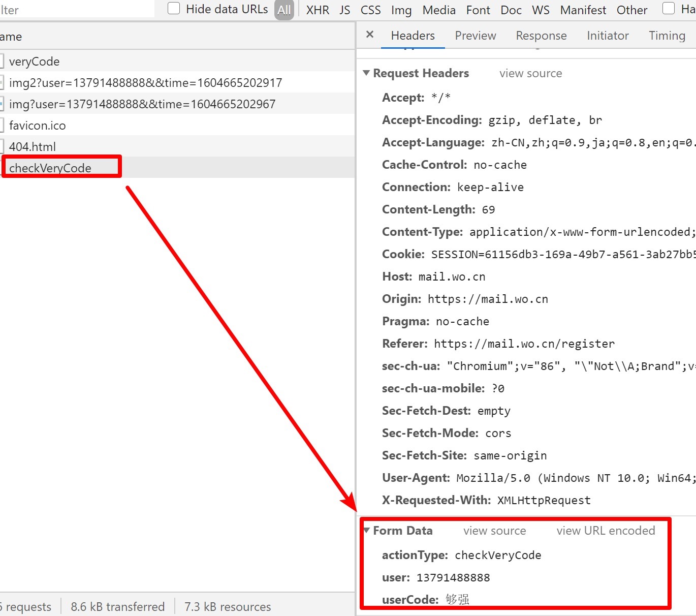Click the X-Requested-With XMLHttpRequest value
Image resolution: width=696 pixels, height=616 pixels.
point(544,500)
